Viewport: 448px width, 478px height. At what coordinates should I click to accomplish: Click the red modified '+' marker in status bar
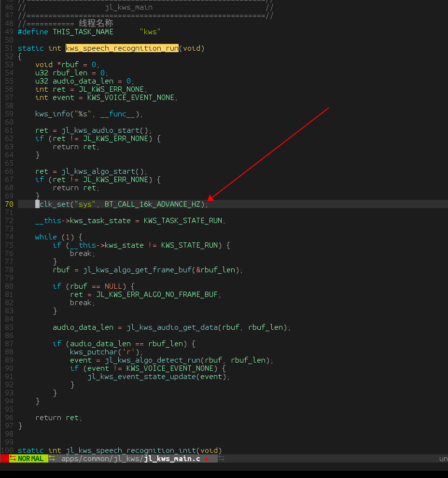207,459
